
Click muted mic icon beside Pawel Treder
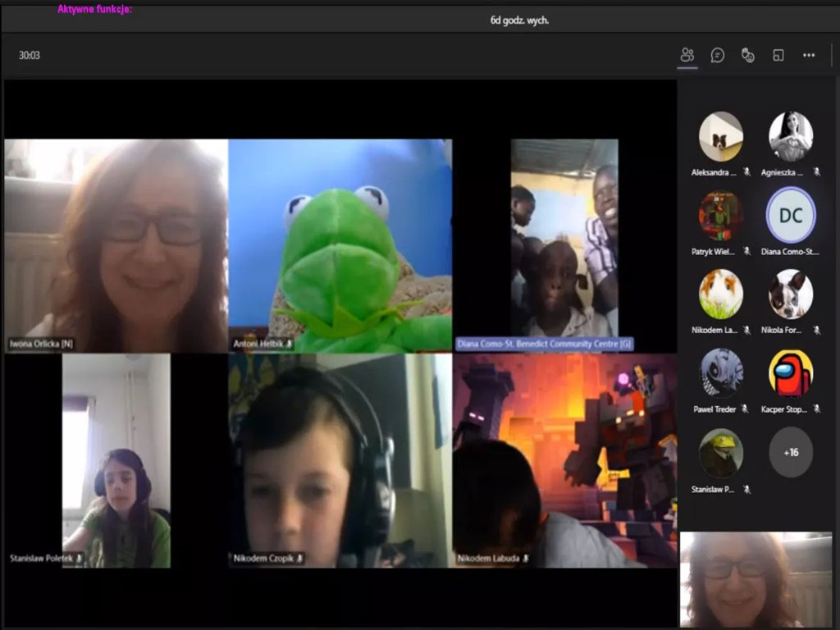(x=745, y=409)
